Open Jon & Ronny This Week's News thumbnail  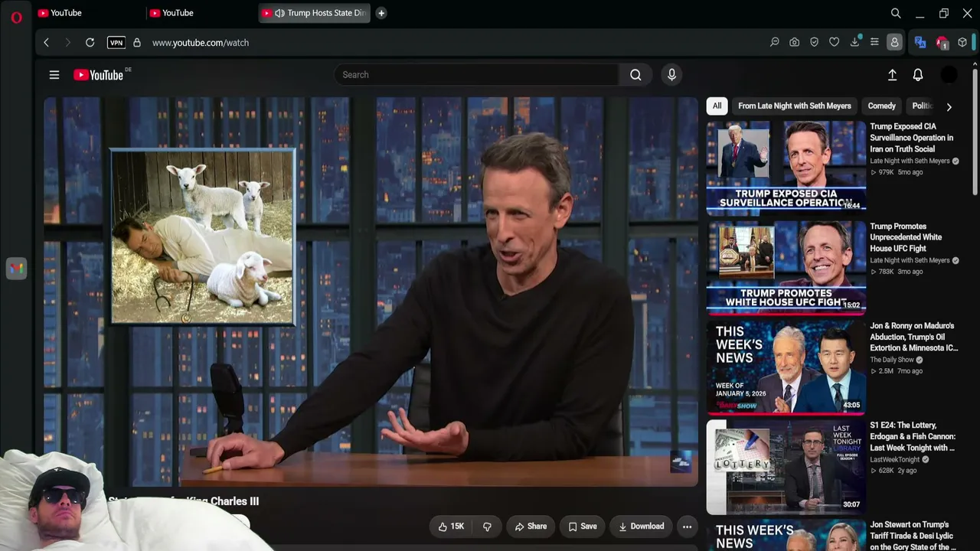pos(786,366)
